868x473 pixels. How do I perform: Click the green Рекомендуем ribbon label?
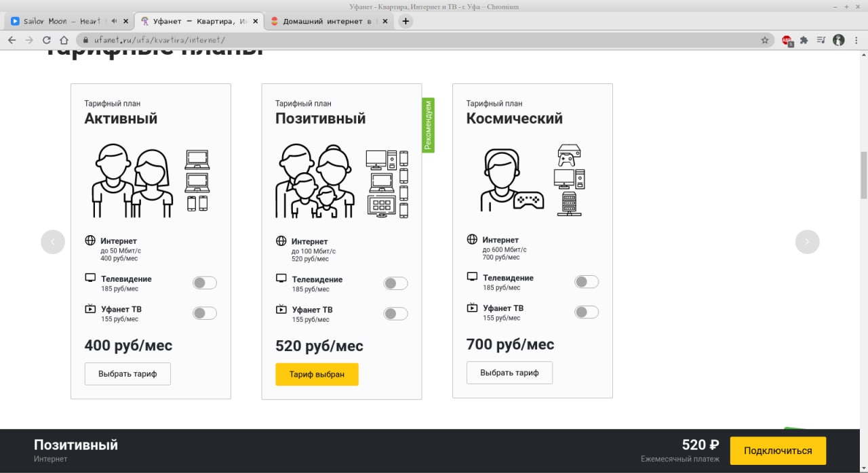(428, 125)
